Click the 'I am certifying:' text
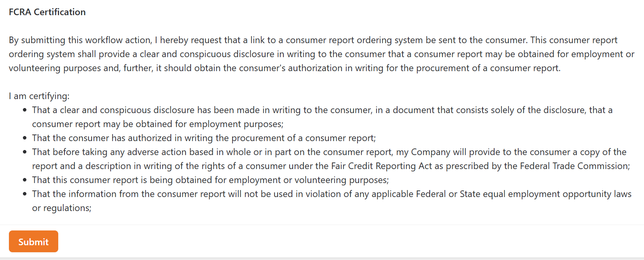This screenshot has height=260, width=644. pyautogui.click(x=39, y=96)
